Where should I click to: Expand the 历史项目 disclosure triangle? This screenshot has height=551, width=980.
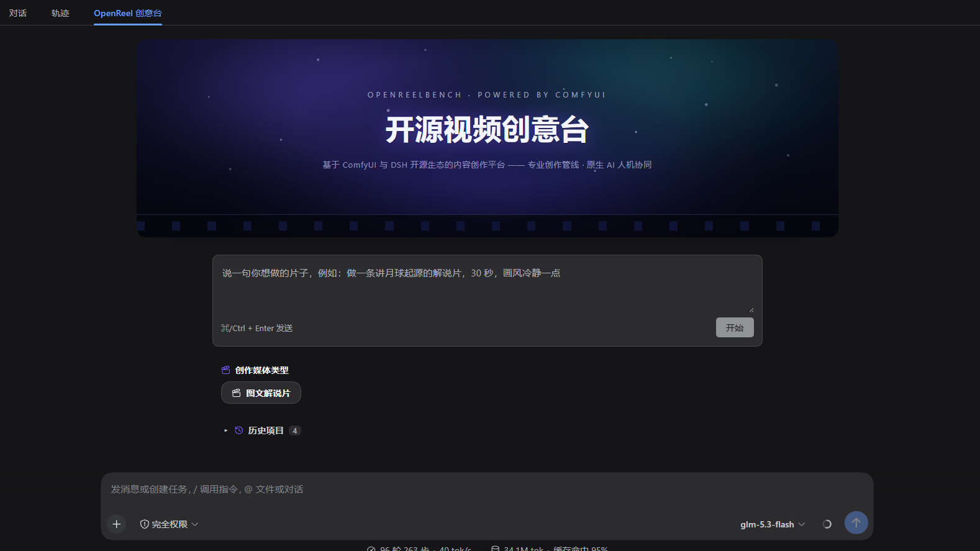(x=226, y=430)
